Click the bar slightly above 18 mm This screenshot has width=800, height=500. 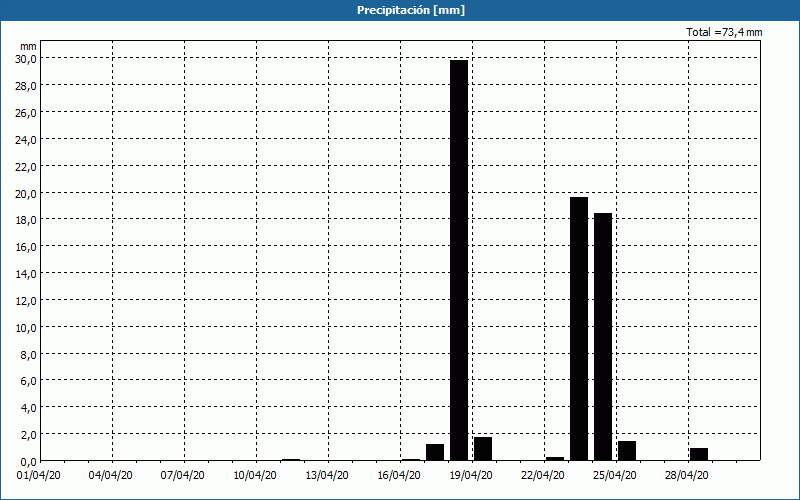[603, 337]
